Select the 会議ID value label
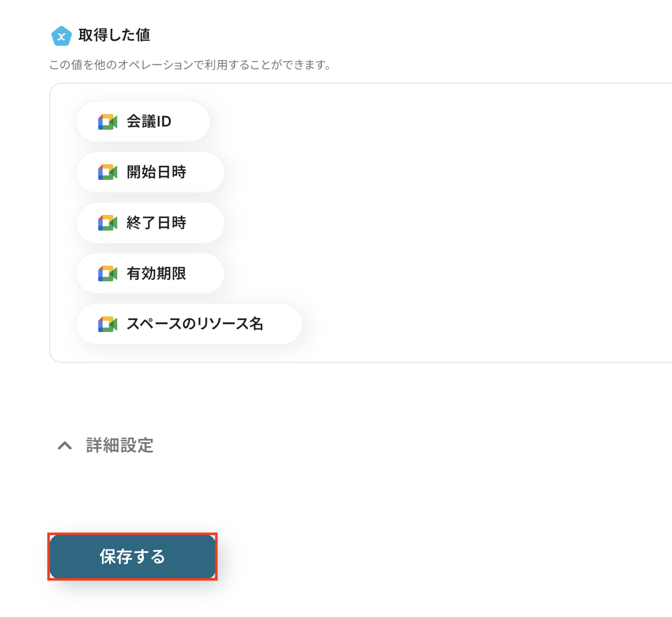Viewport: 672px width, 617px height. pos(149,122)
